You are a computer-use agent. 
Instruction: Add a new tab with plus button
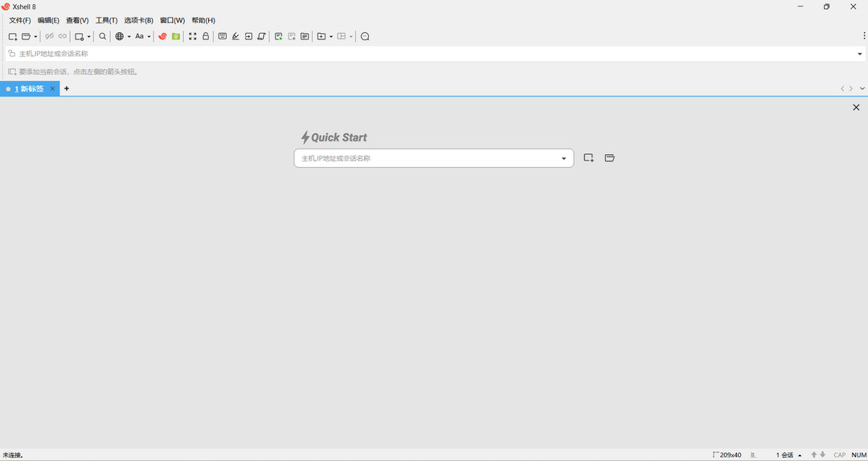tap(67, 88)
